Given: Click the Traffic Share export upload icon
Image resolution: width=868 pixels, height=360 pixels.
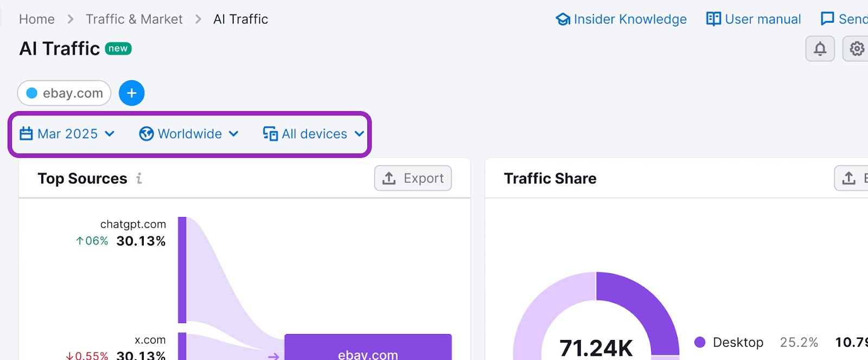Looking at the screenshot, I should point(849,178).
